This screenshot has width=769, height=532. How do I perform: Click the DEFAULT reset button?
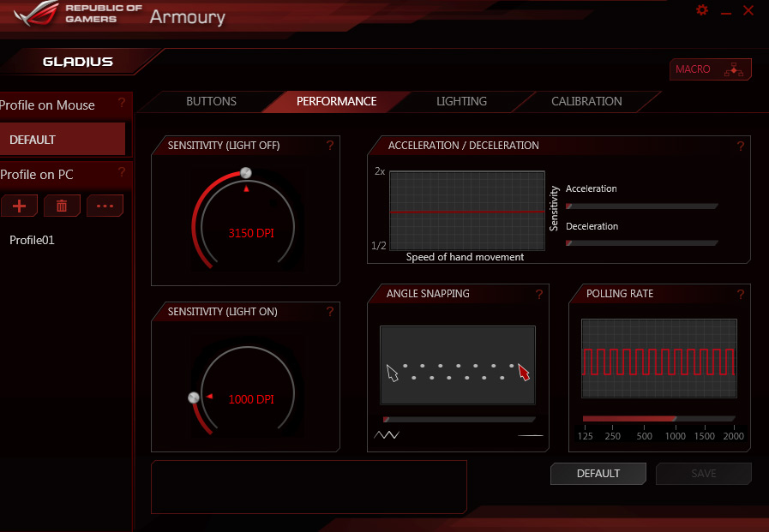(598, 474)
